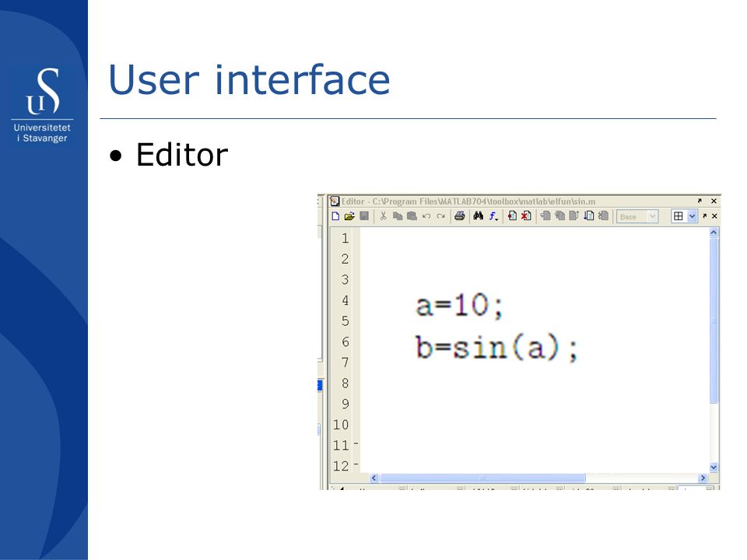Print the file with the printer icon

tap(460, 216)
